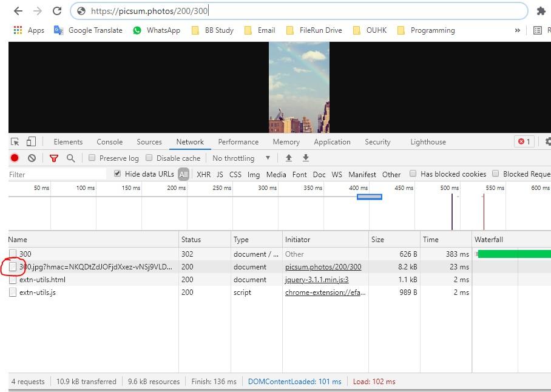This screenshot has width=551, height=392.
Task: Open OUHK bookmark folder
Action: coord(370,30)
